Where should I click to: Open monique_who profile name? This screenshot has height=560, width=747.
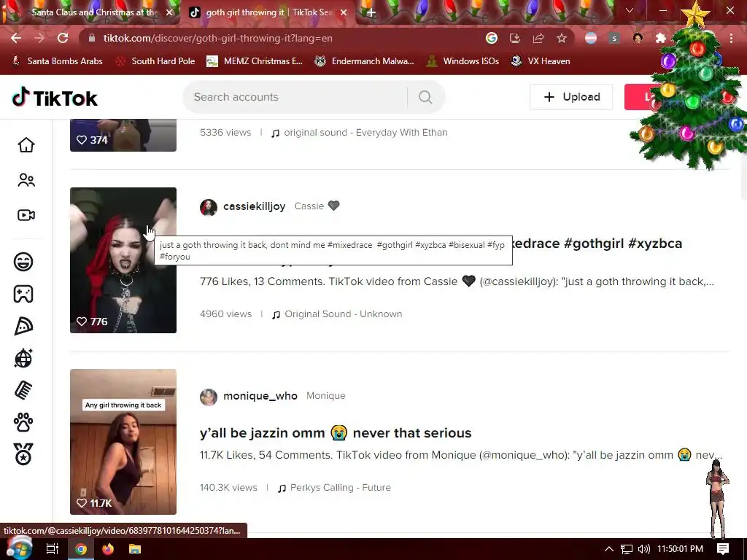click(x=260, y=396)
